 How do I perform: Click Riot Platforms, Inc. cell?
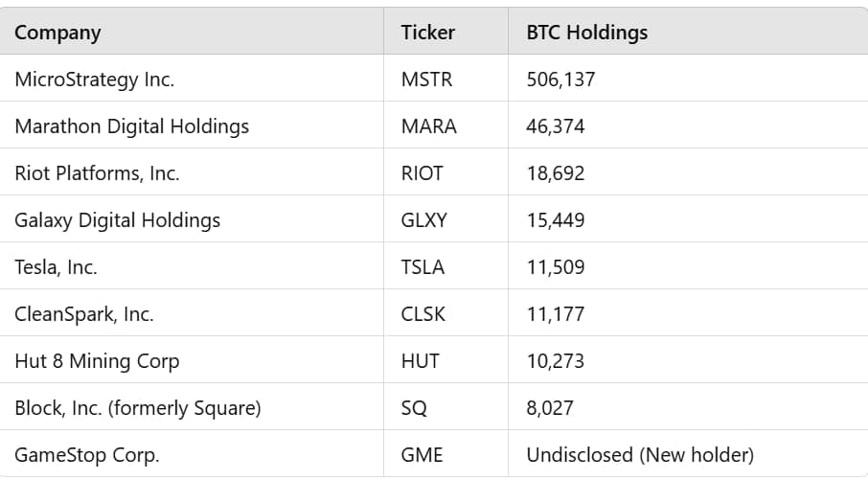97,173
